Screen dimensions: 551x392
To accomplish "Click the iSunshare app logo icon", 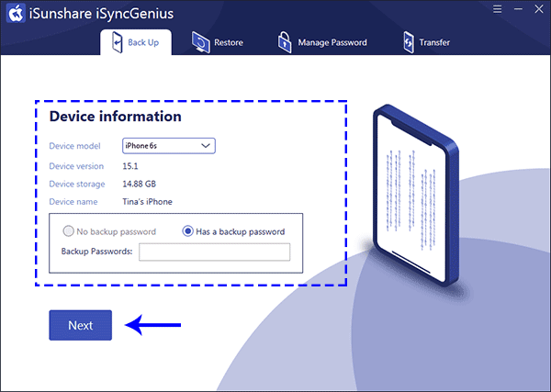I will (x=16, y=13).
